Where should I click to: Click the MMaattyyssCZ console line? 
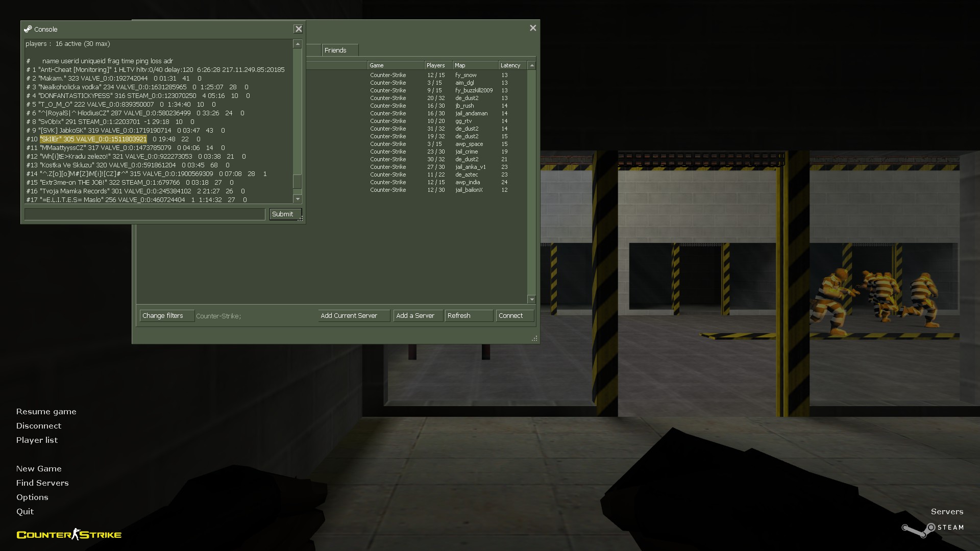point(126,148)
